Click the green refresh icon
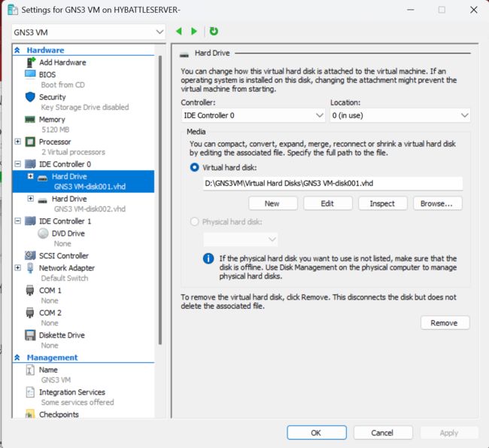489x448 pixels. (214, 31)
